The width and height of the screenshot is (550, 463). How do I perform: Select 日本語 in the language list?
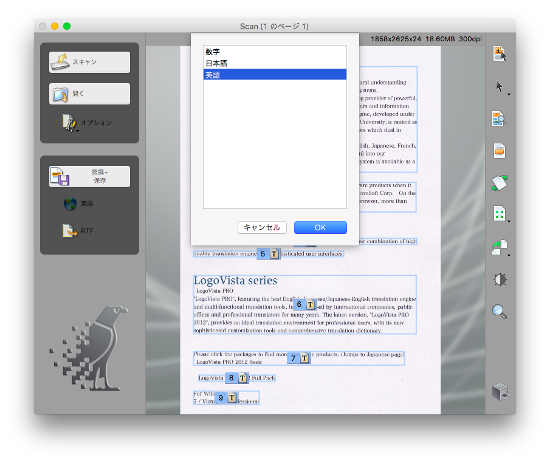coord(275,63)
